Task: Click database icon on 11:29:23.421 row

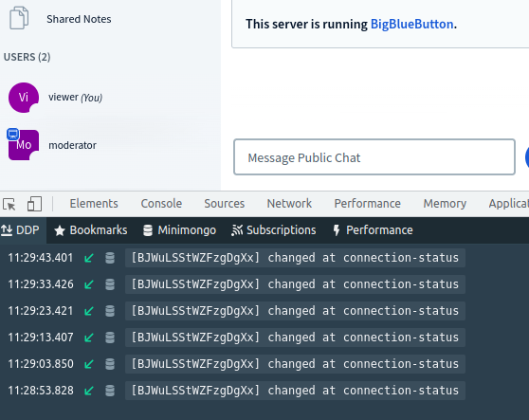Action: point(110,311)
